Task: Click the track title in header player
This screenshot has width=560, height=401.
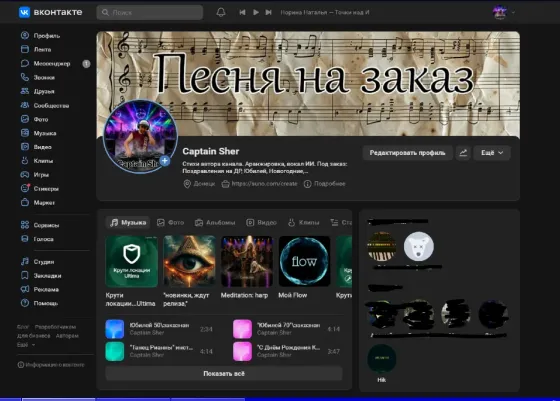Action: [x=325, y=12]
